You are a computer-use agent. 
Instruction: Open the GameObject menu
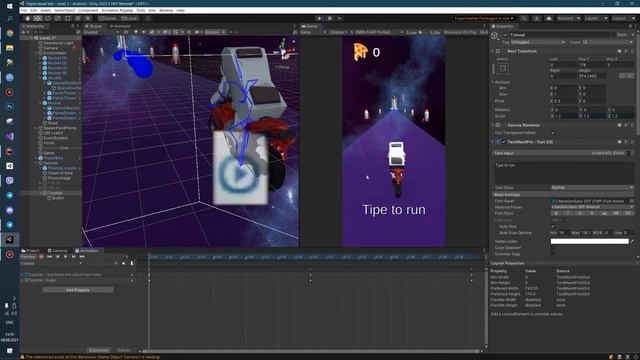64,10
